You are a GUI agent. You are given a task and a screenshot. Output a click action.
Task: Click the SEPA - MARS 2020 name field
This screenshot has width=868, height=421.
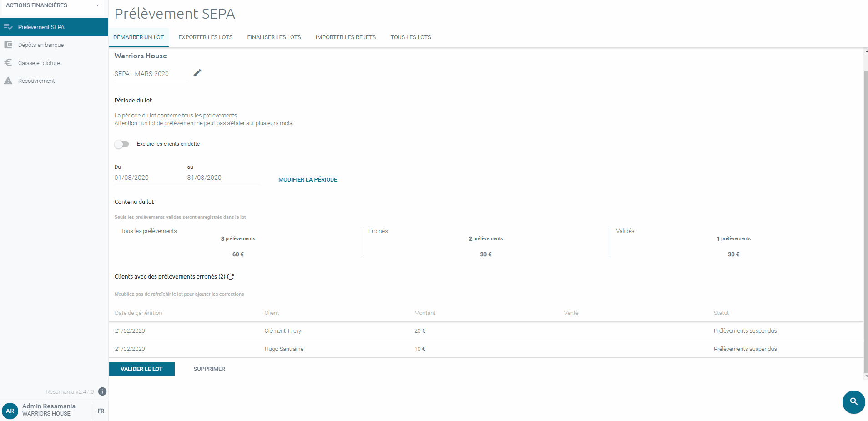[151, 74]
